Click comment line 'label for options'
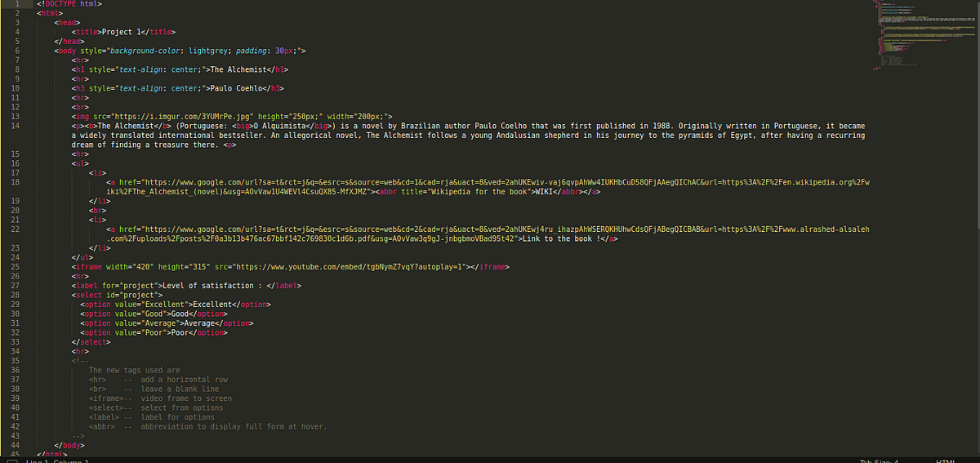 (177, 416)
